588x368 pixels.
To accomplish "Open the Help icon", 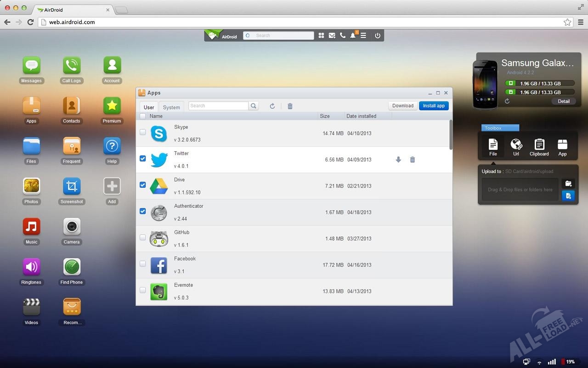I will [x=112, y=146].
